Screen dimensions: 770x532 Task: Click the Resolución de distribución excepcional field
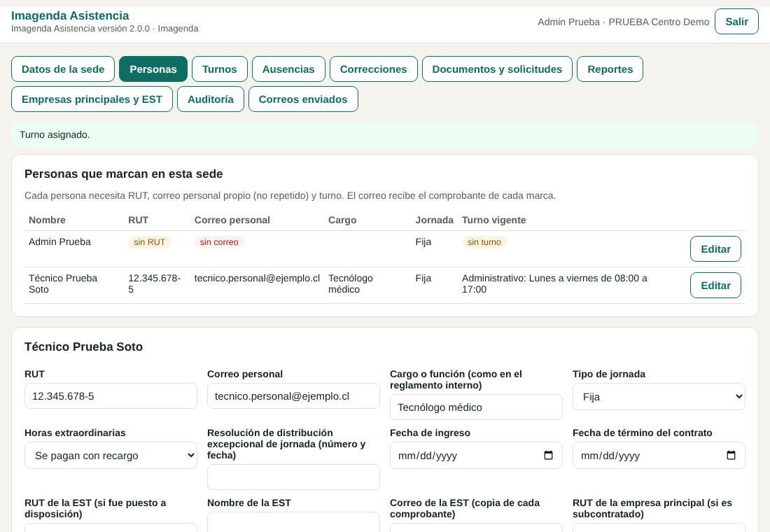(293, 477)
